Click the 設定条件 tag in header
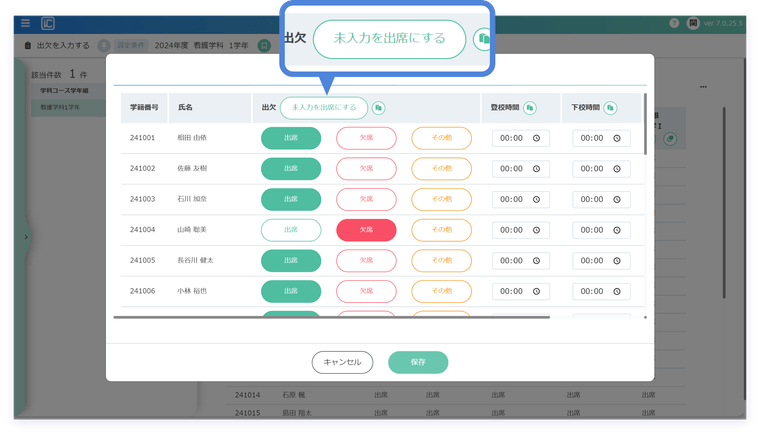Screen dimensions: 760x436 pos(131,45)
